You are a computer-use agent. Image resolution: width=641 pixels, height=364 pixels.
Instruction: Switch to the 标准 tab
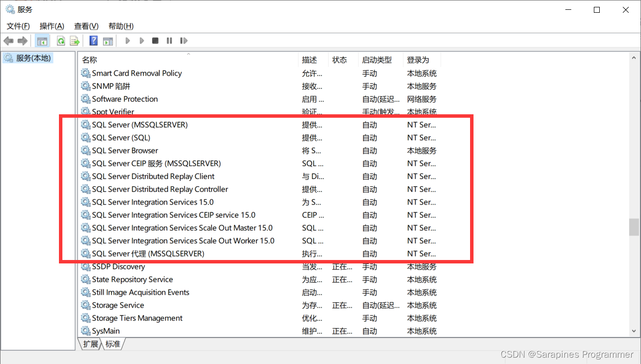tap(113, 344)
